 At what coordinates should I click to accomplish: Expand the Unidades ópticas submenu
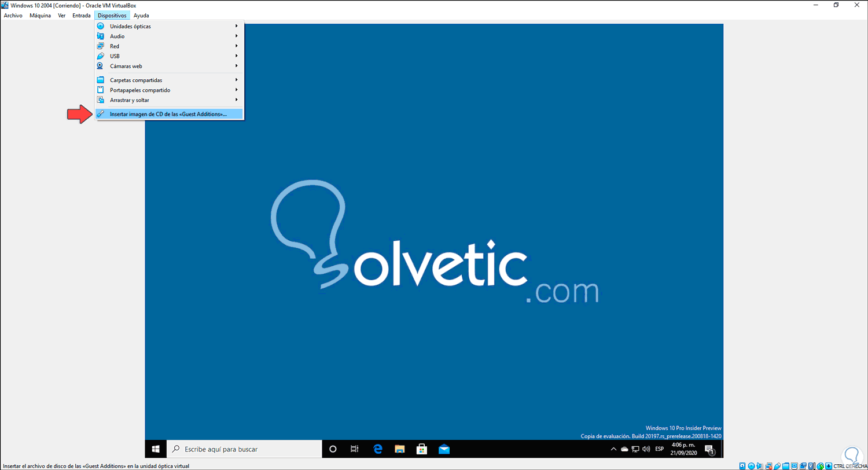[x=169, y=26]
